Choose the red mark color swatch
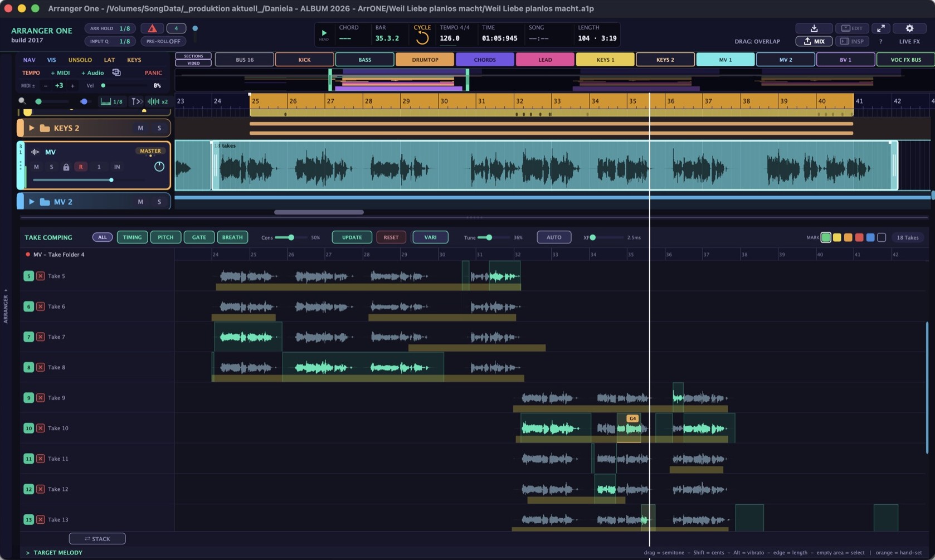 [x=859, y=238]
